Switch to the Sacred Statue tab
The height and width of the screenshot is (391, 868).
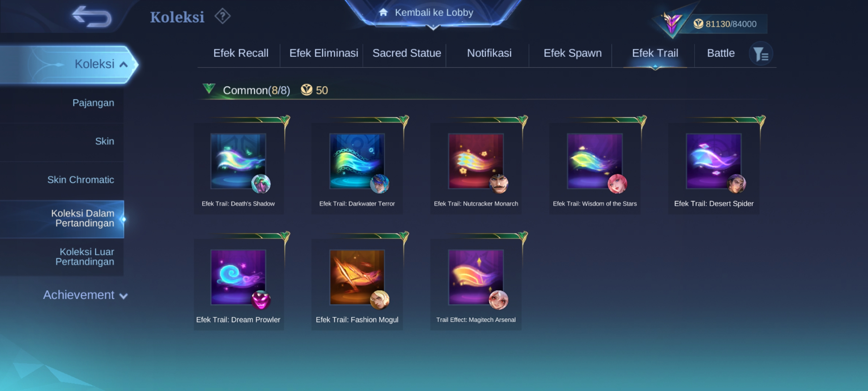tap(407, 53)
